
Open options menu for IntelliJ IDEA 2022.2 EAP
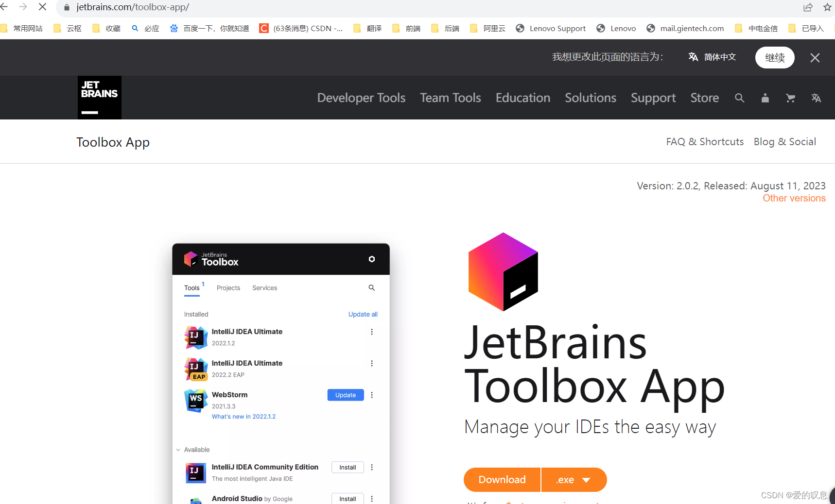point(372,363)
